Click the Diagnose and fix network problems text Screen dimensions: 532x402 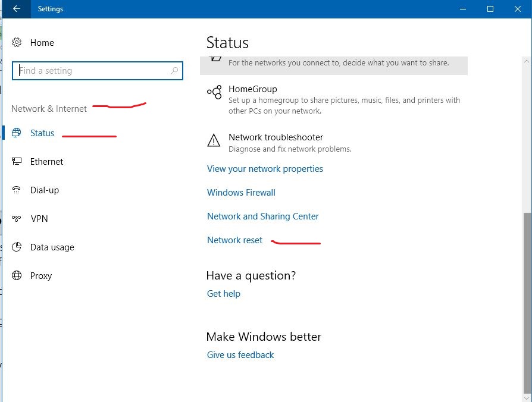coord(290,149)
